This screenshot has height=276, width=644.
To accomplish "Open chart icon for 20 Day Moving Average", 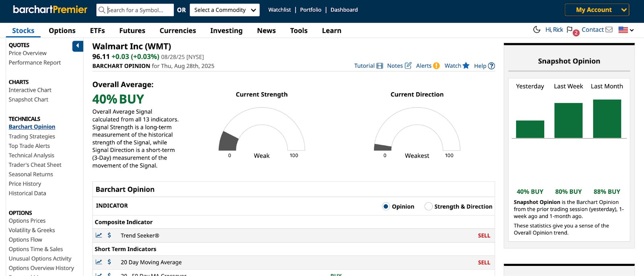I will pyautogui.click(x=99, y=262).
